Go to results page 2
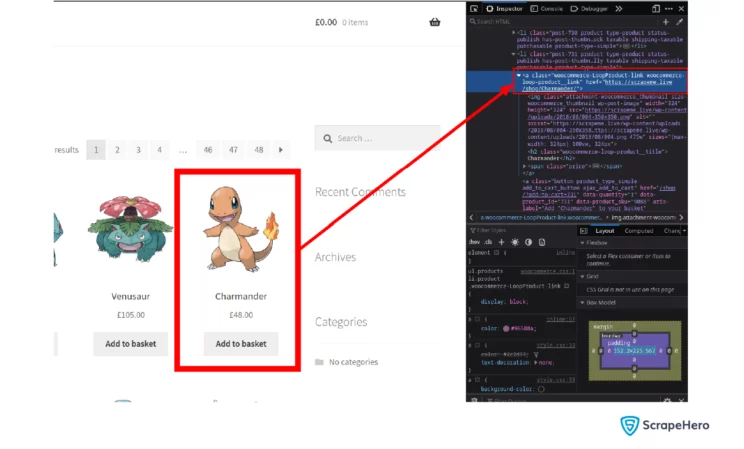This screenshot has width=744, height=449. (117, 150)
